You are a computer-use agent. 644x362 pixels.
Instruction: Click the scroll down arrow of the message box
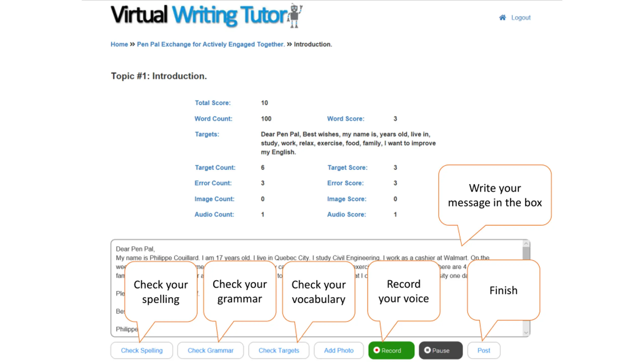pos(526,333)
